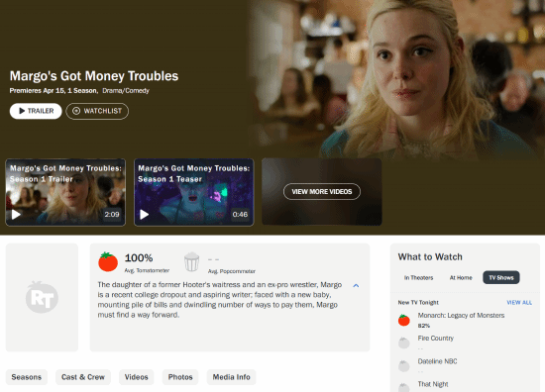Switch to the At Home tab
This screenshot has height=392, width=545.
(x=461, y=278)
